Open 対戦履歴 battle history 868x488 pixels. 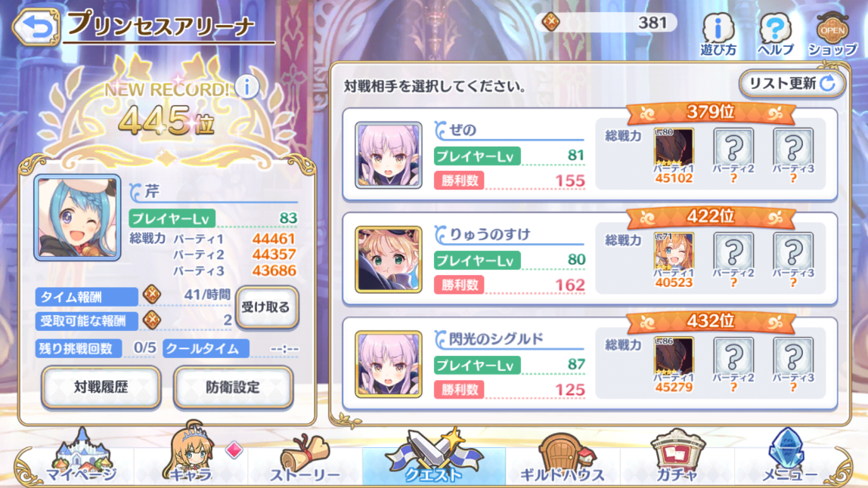[101, 388]
